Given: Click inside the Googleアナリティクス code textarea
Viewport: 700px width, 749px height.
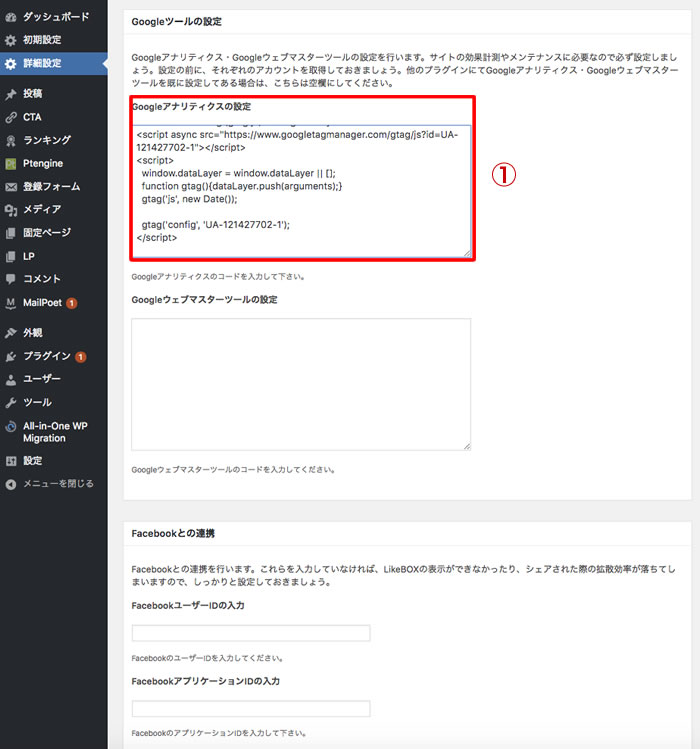Looking at the screenshot, I should point(300,190).
